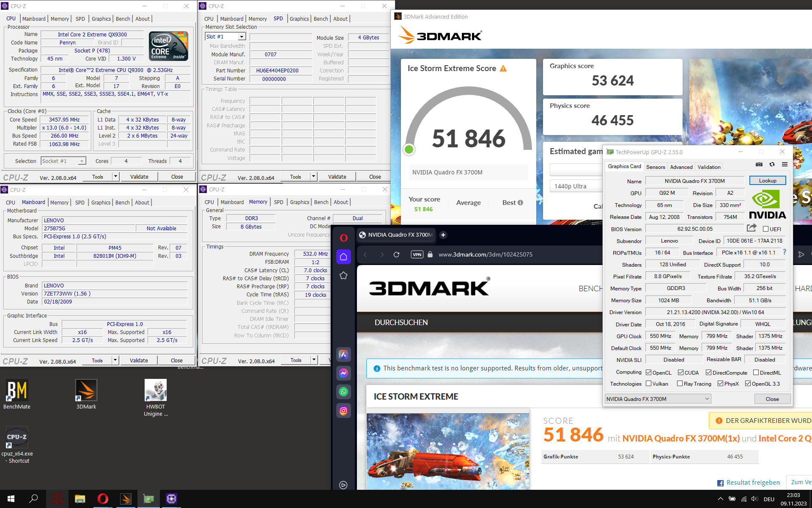Click the Ice Storm Extreme result thumbnail
Screen dimensions: 812x508
tap(448, 451)
